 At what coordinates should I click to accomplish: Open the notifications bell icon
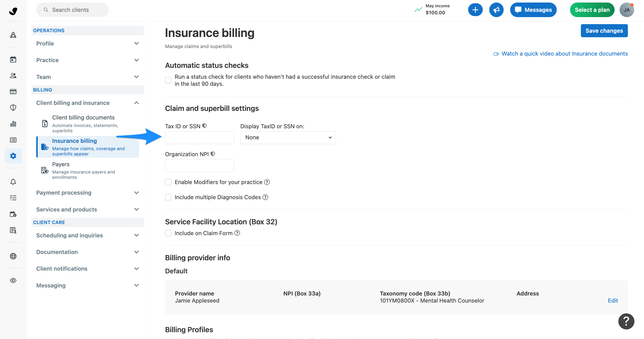click(13, 182)
